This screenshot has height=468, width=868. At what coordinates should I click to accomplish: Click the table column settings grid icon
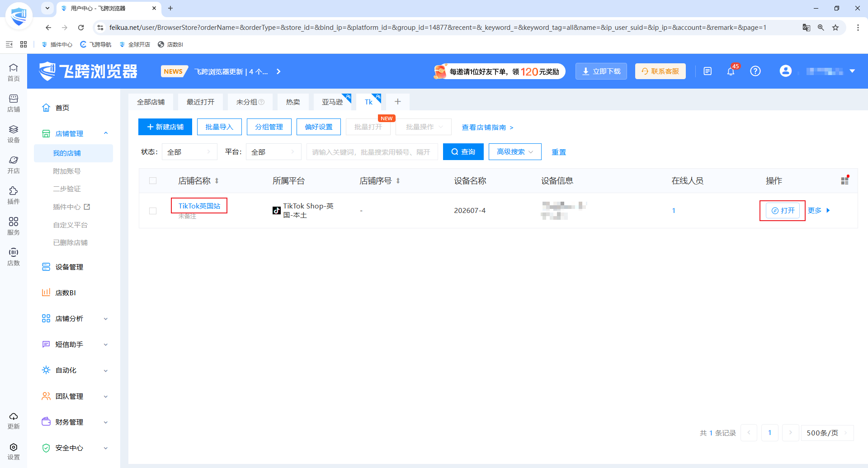coord(844,181)
